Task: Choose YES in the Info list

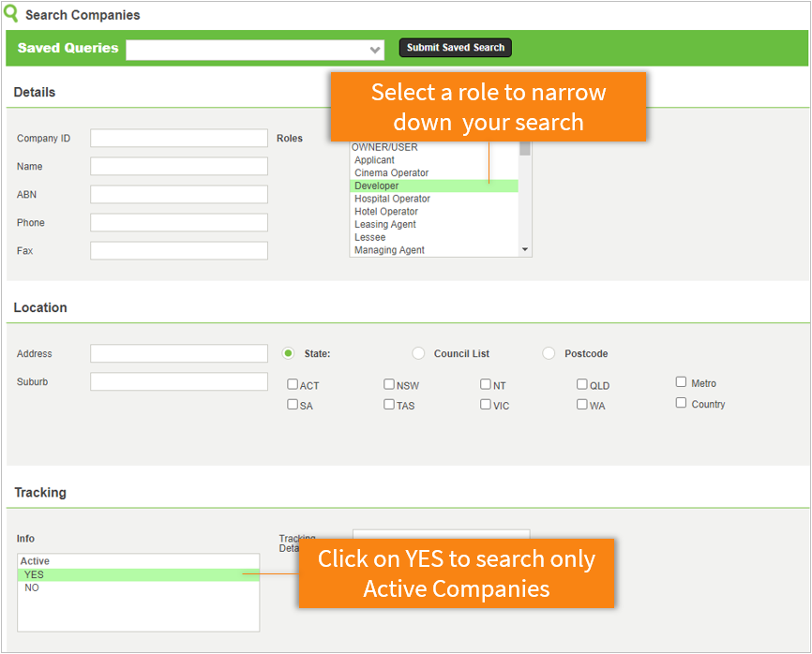Action: (138, 575)
